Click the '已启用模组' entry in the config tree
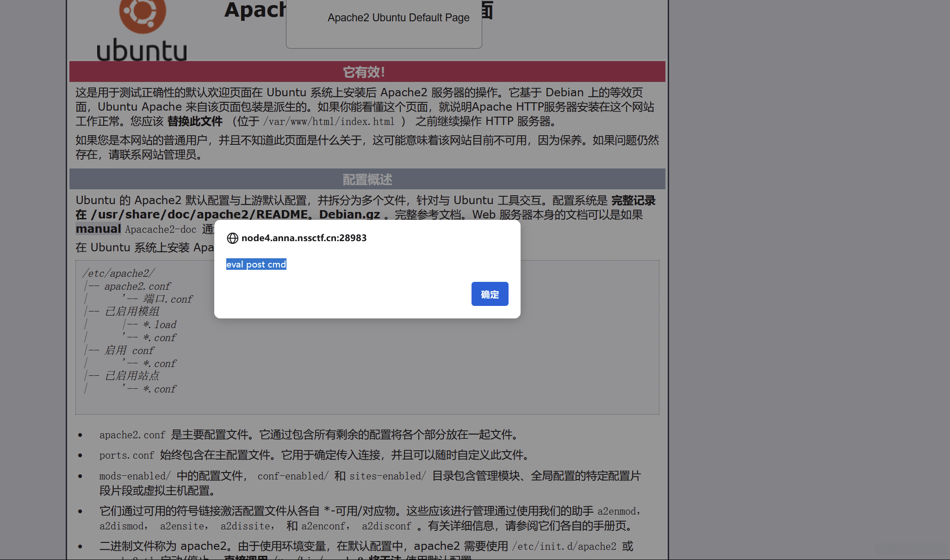 132,311
